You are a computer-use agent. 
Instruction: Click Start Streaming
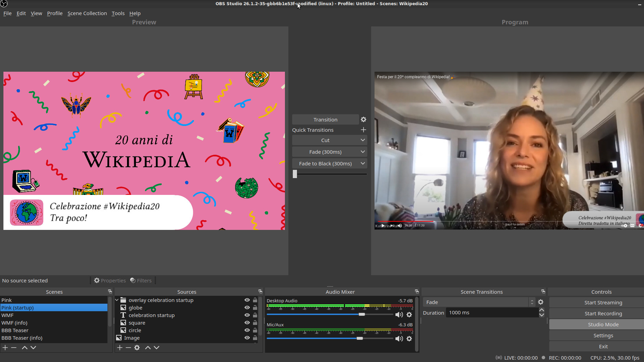(x=603, y=303)
